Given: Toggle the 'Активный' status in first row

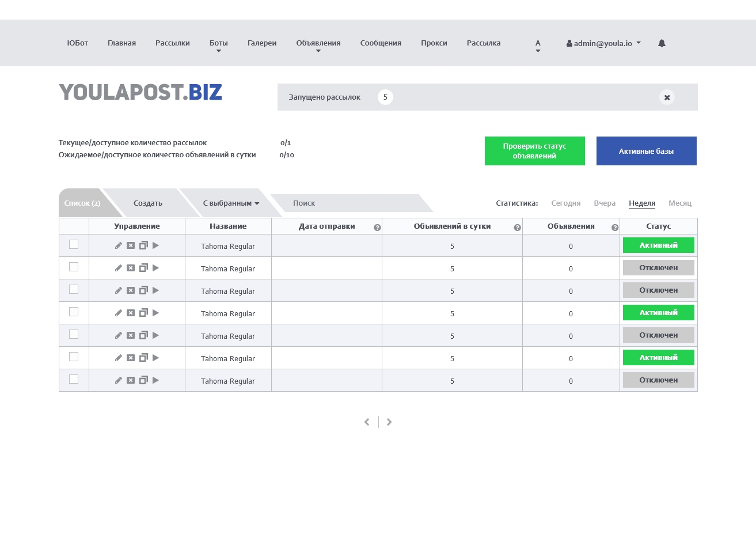Looking at the screenshot, I should point(659,245).
